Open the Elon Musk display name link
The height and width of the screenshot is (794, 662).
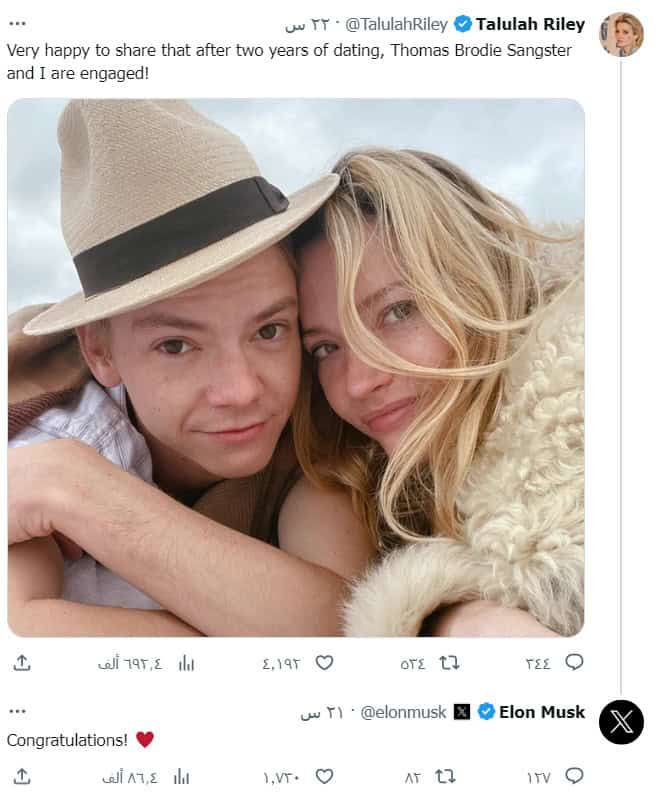pyautogui.click(x=542, y=712)
